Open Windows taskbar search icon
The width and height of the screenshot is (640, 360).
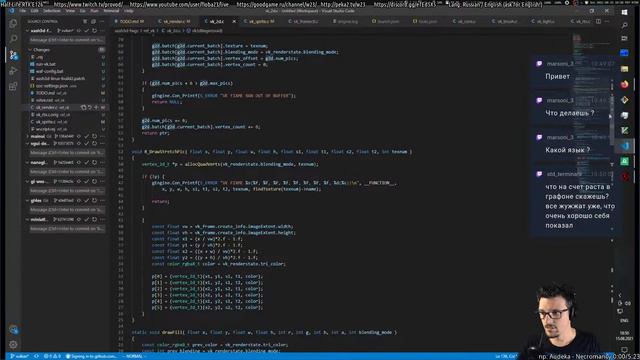624,25
